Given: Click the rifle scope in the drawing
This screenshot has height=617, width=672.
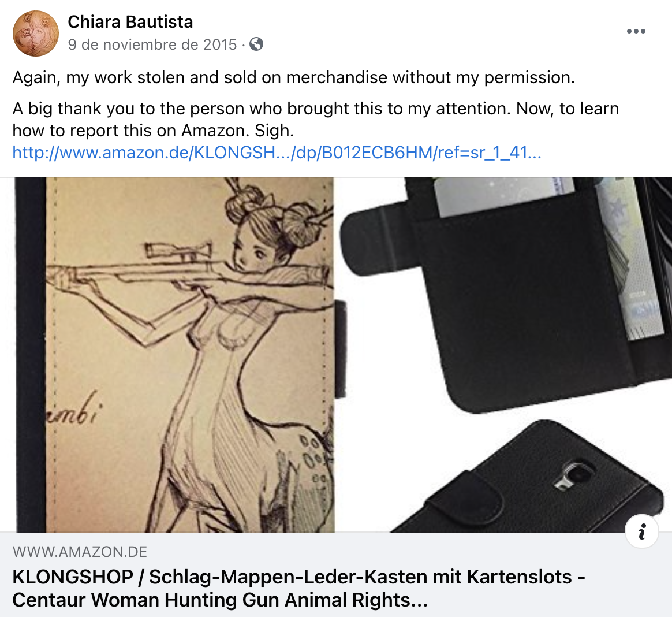Looking at the screenshot, I should point(178,250).
